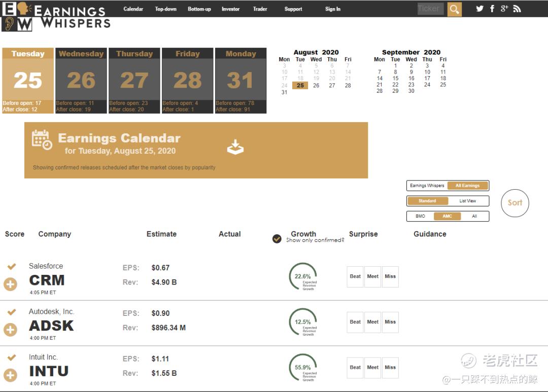Open the RSS feed icon
This screenshot has width=548, height=392.
click(517, 9)
